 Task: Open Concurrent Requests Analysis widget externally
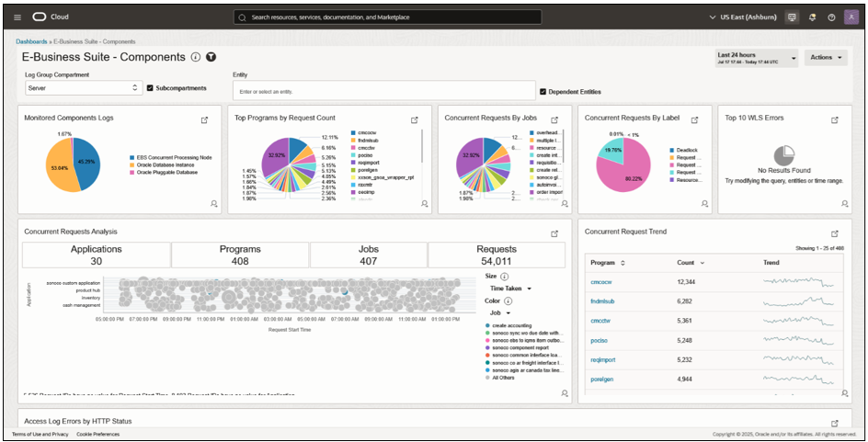tap(554, 234)
